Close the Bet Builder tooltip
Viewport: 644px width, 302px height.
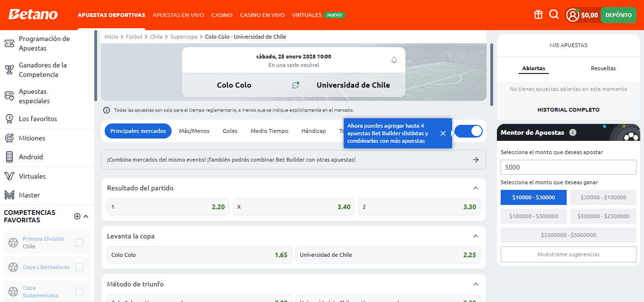pyautogui.click(x=443, y=133)
